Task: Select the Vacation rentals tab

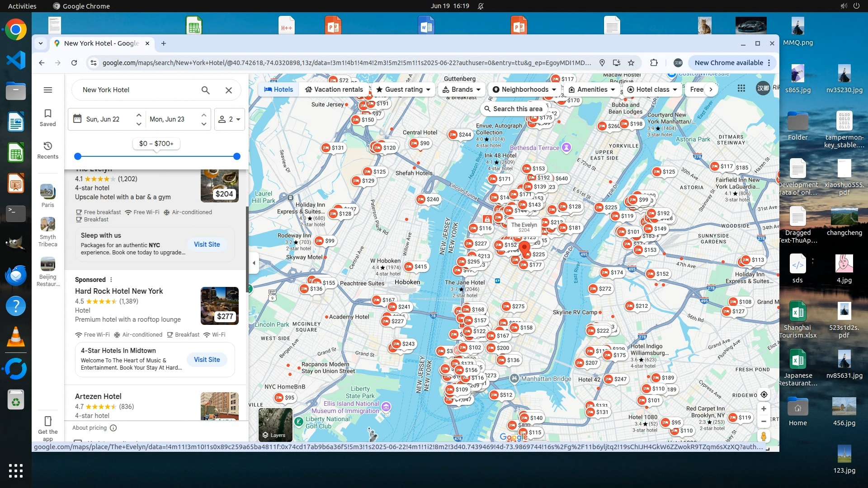Action: (x=334, y=89)
